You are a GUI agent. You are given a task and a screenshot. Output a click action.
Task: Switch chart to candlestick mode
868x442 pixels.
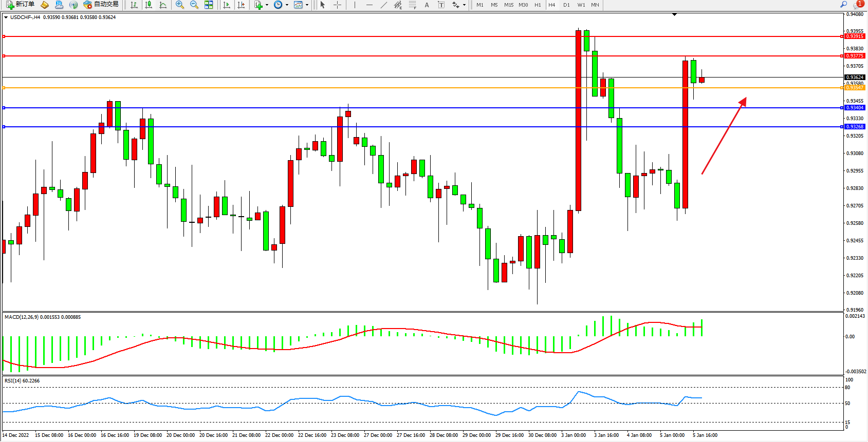tap(149, 5)
